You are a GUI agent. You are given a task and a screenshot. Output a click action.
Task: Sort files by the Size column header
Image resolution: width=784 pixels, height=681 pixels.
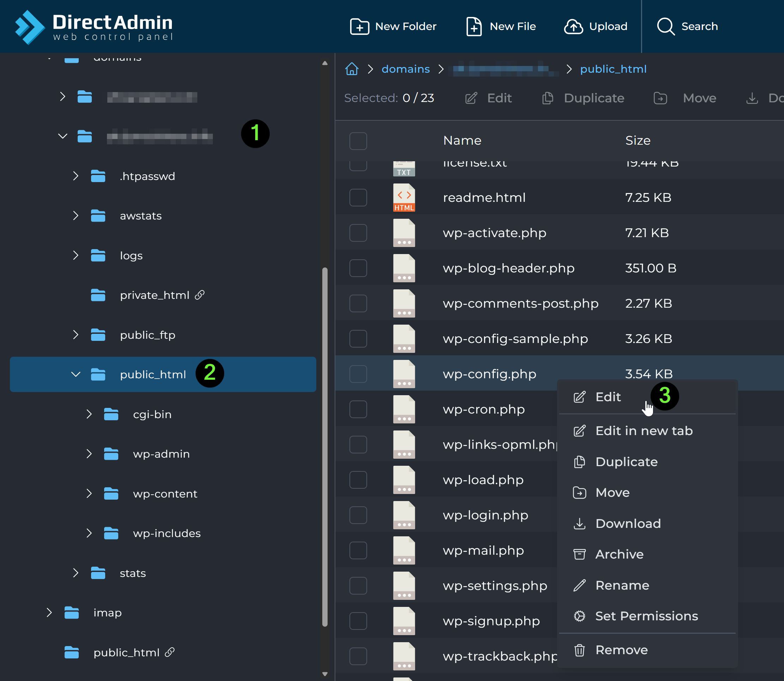(638, 140)
